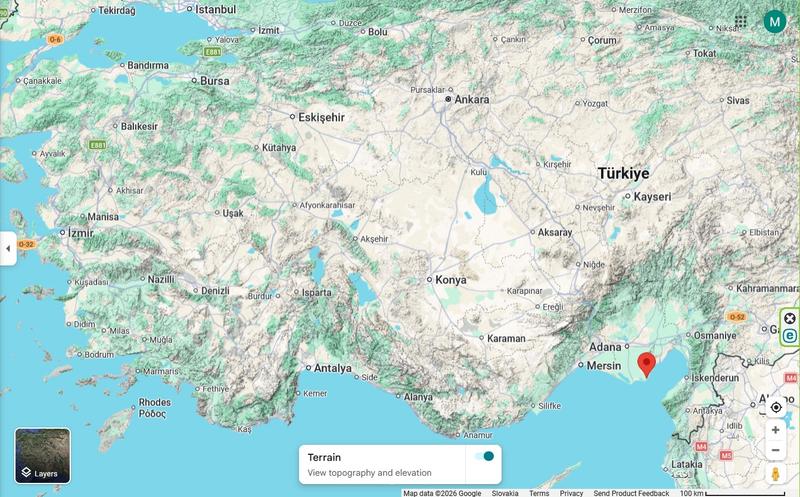Click the Aksaray city label
The image size is (800, 497).
555,232
